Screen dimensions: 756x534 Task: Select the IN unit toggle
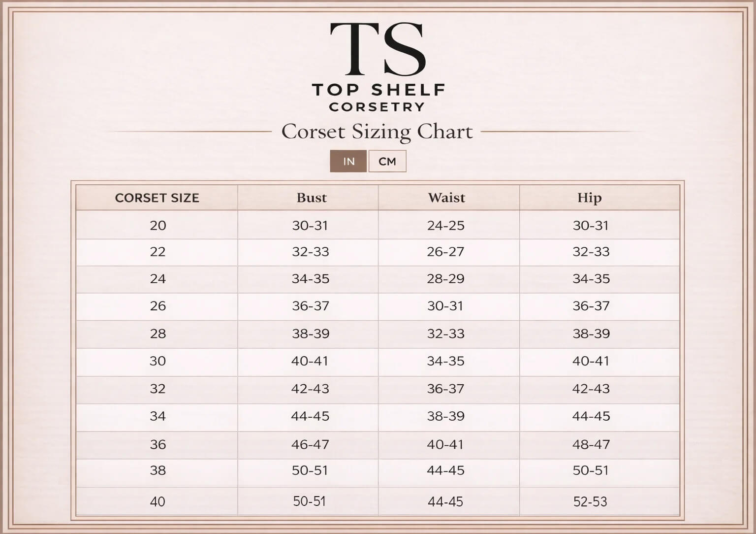coord(348,161)
